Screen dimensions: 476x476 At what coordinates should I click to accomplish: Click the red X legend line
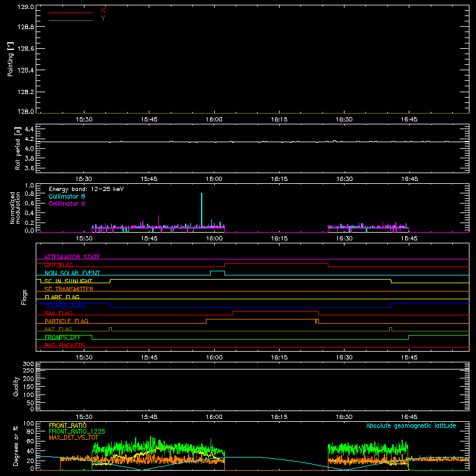tap(71, 12)
